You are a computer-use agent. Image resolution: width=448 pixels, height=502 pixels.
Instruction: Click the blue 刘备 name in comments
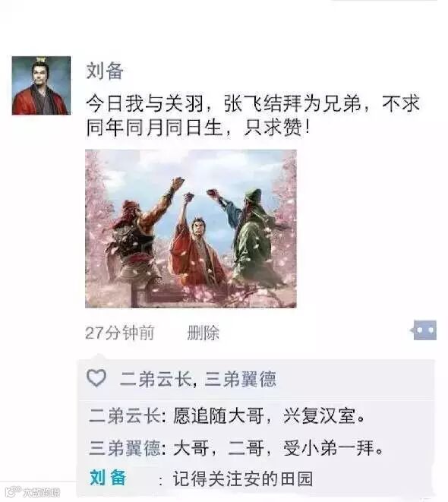click(108, 478)
